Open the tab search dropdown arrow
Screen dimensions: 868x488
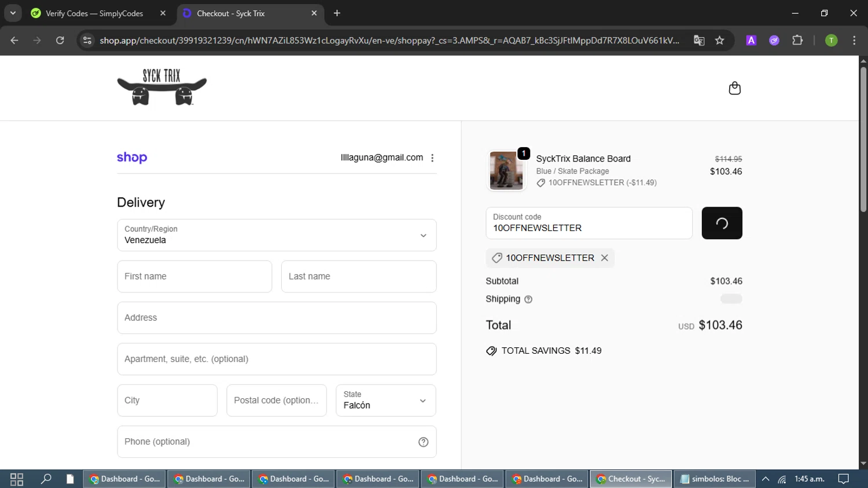pos(13,13)
